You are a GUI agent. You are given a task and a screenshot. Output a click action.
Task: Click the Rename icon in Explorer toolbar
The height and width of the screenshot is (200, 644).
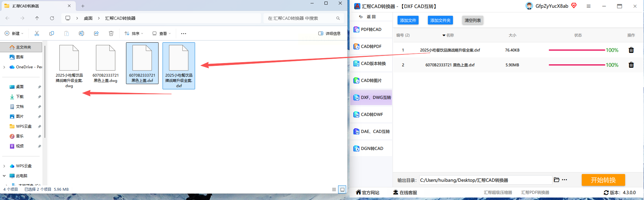(81, 33)
